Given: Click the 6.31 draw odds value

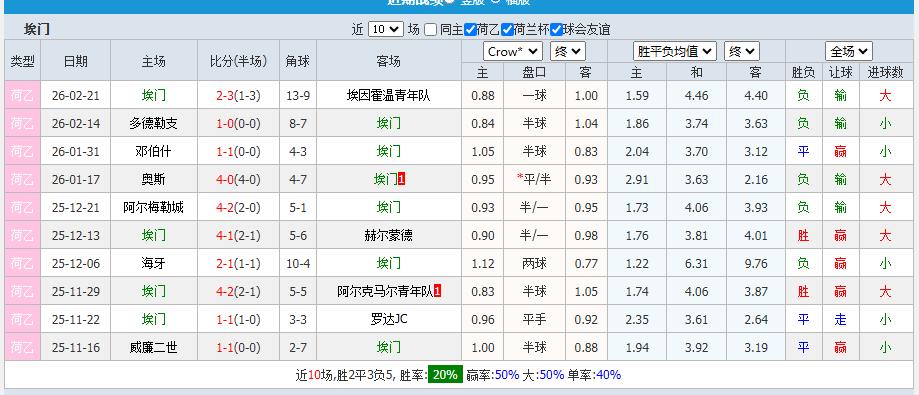Looking at the screenshot, I should (696, 264).
